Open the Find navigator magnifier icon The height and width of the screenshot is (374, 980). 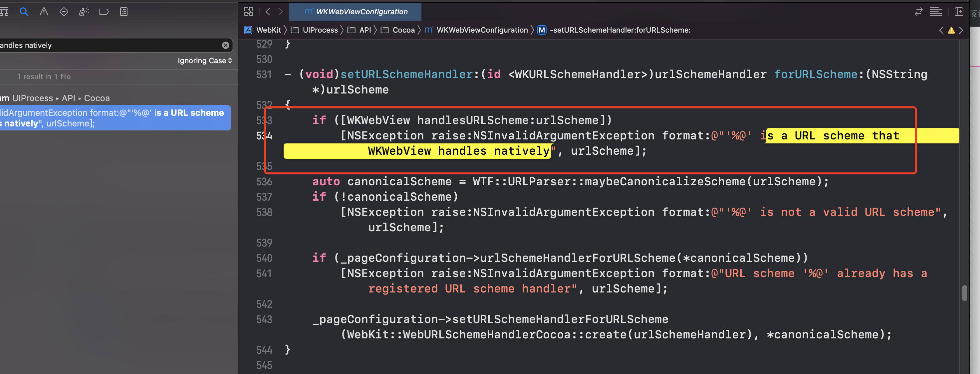pos(24,12)
